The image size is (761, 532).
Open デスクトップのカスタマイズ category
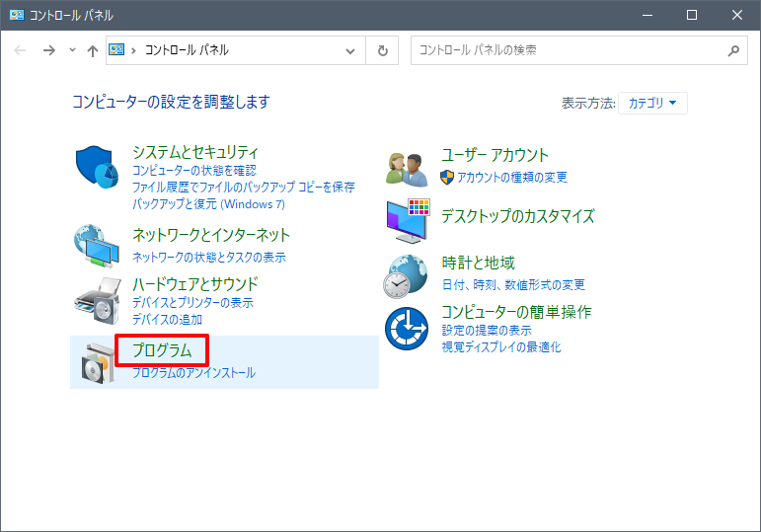pyautogui.click(x=518, y=216)
